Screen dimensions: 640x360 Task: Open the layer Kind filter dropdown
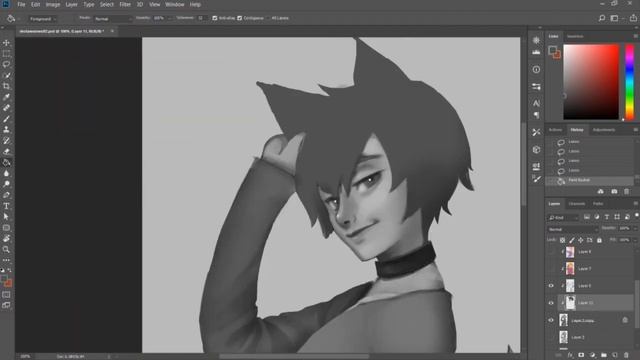pos(563,217)
